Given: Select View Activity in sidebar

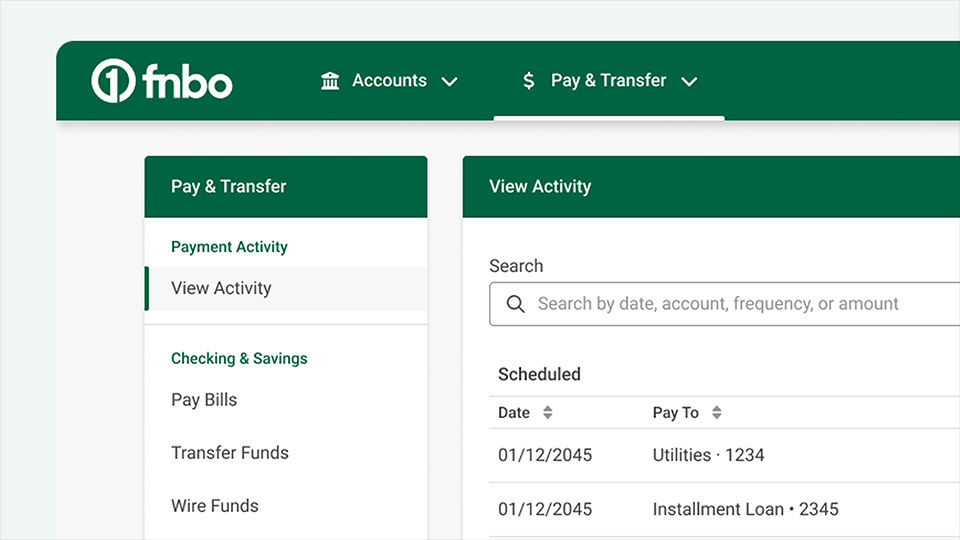Looking at the screenshot, I should click(286, 288).
